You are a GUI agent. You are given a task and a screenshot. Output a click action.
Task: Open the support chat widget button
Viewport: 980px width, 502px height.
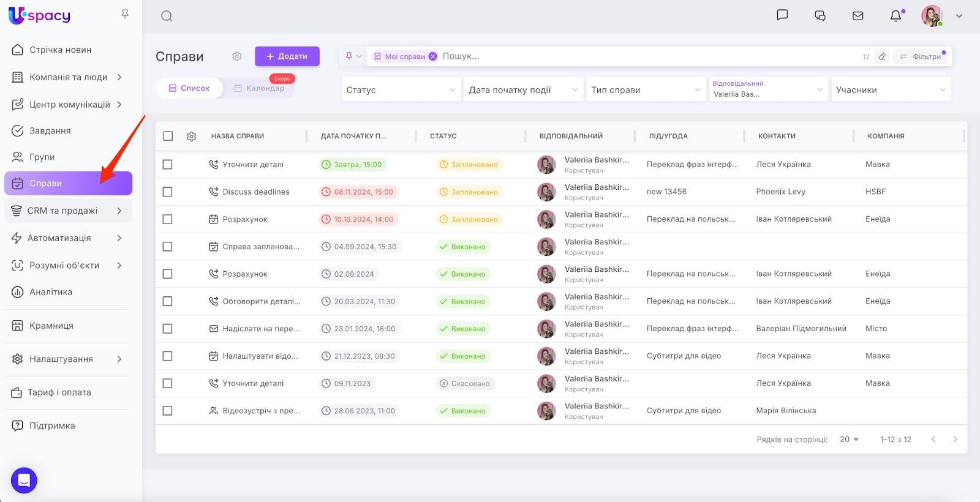[x=24, y=481]
